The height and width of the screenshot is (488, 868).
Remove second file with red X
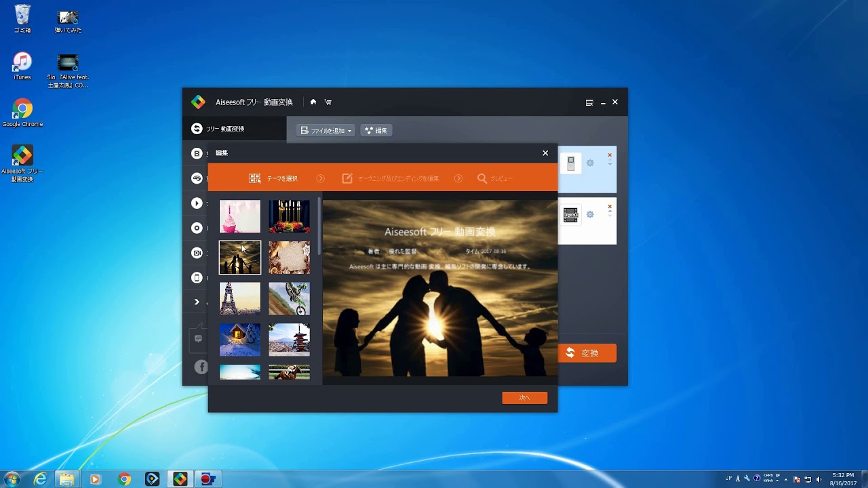[610, 207]
